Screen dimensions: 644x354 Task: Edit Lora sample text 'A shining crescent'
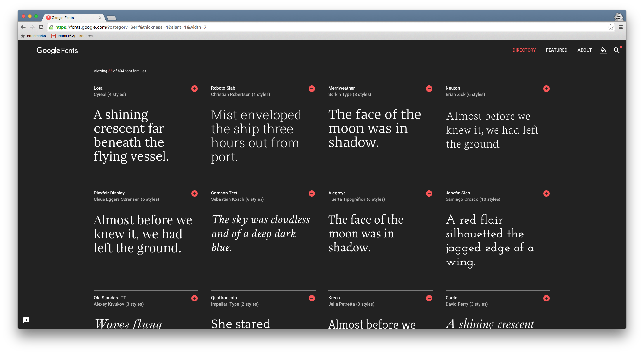[131, 135]
